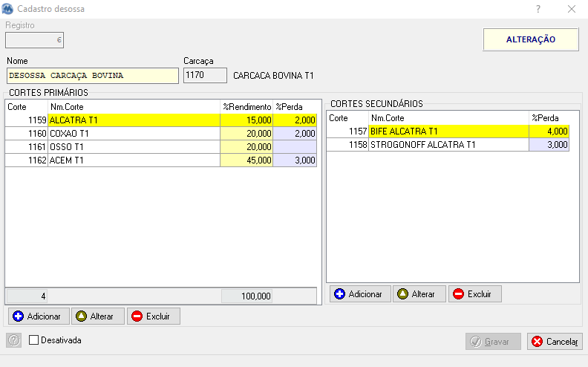This screenshot has width=588, height=367.
Task: Click the 45,000 rendimento value for ACEM T1
Action: tap(246, 160)
